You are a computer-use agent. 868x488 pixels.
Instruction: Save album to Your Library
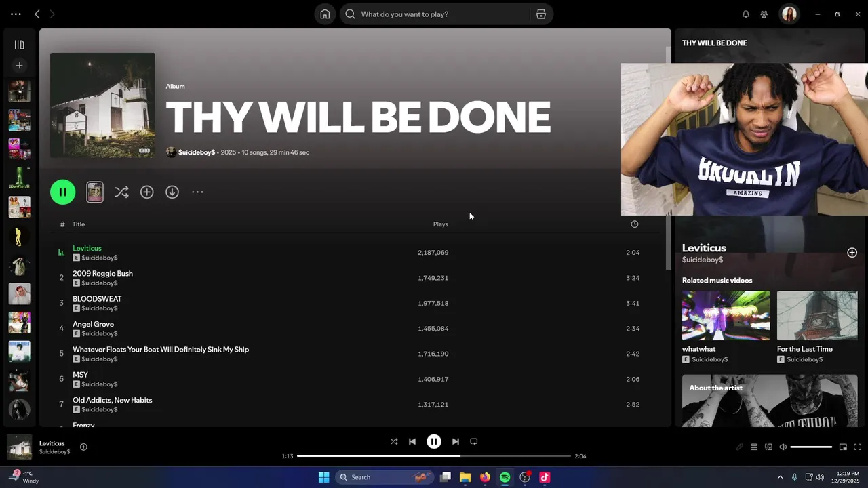pos(147,192)
